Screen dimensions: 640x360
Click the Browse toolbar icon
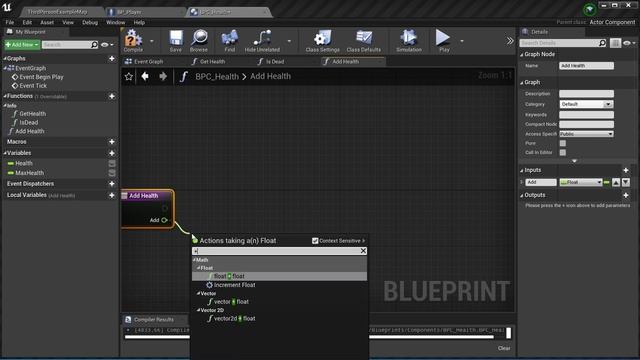199,40
